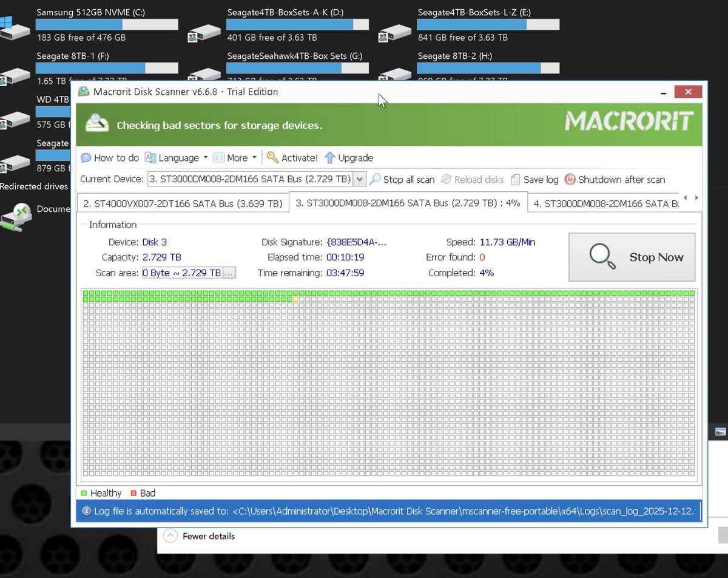Click the Save log document icon
This screenshot has height=578, width=728.
pyautogui.click(x=515, y=180)
